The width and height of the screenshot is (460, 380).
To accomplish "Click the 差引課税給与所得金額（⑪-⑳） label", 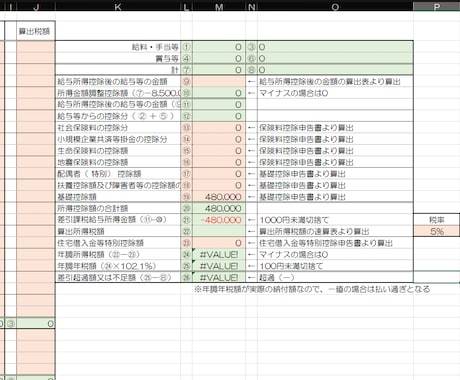I will click(112, 220).
